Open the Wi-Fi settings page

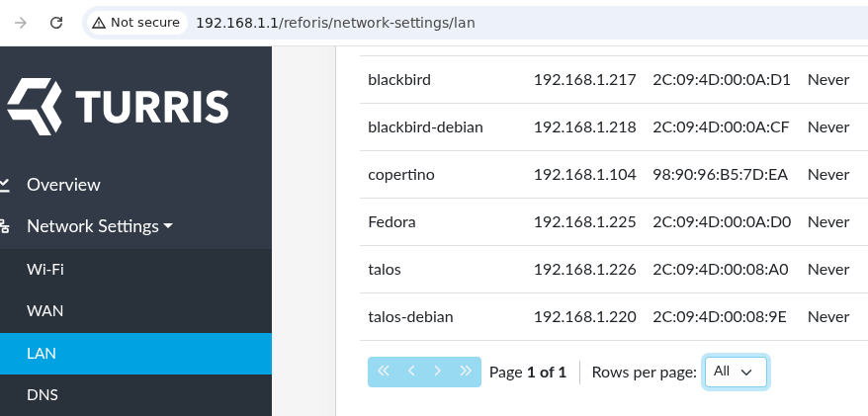45,269
